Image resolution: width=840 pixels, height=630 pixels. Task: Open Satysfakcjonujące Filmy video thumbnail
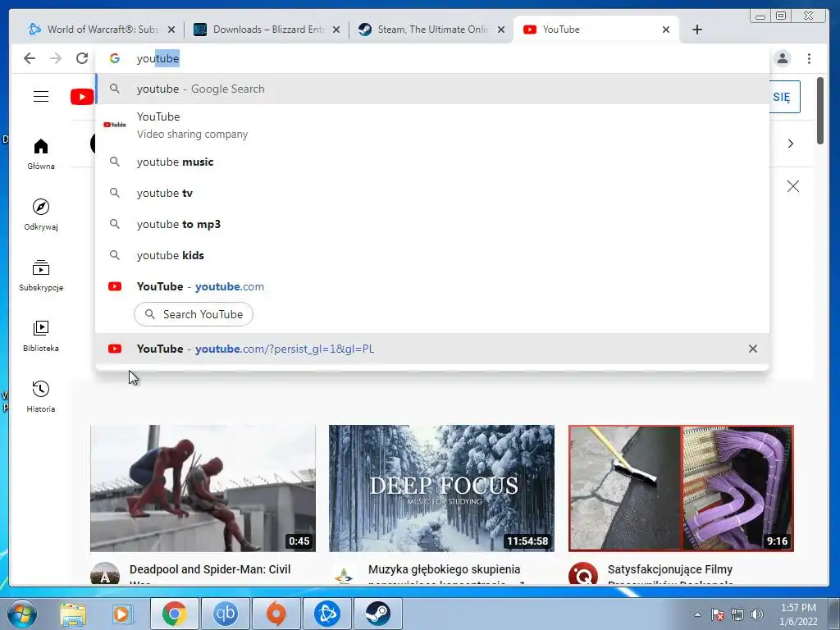[x=681, y=488]
